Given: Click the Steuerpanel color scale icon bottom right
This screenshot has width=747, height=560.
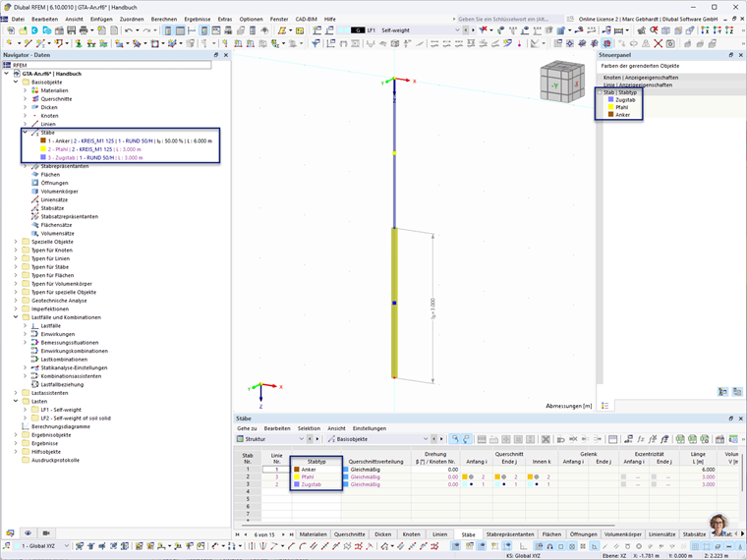Looking at the screenshot, I should 722,392.
